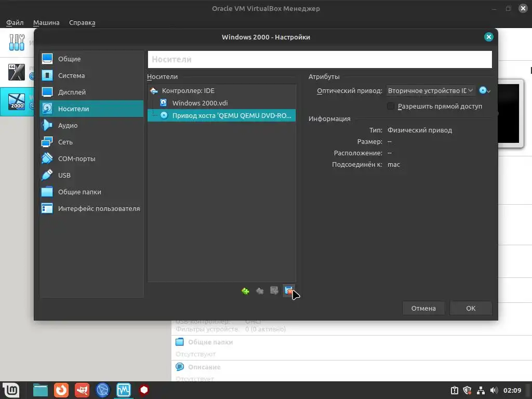Open the Система settings category
Viewport: 532px width, 399px height.
(91, 75)
